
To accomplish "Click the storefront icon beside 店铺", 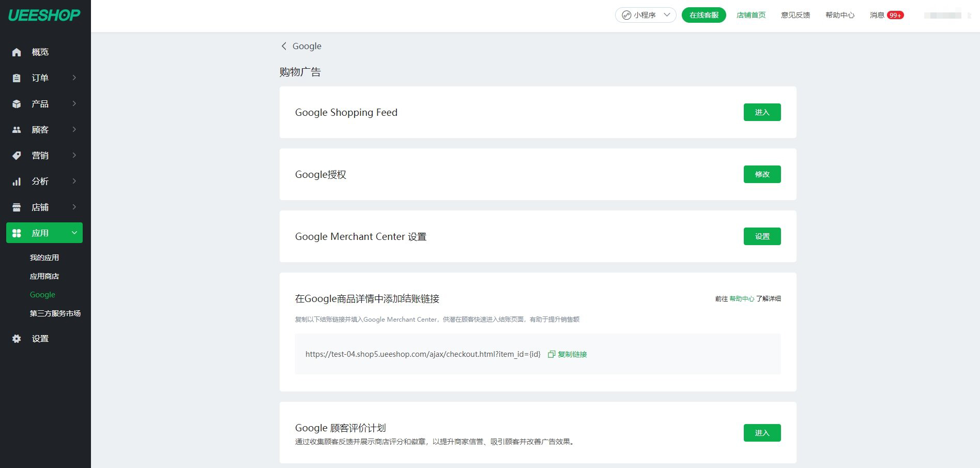I will (x=17, y=207).
